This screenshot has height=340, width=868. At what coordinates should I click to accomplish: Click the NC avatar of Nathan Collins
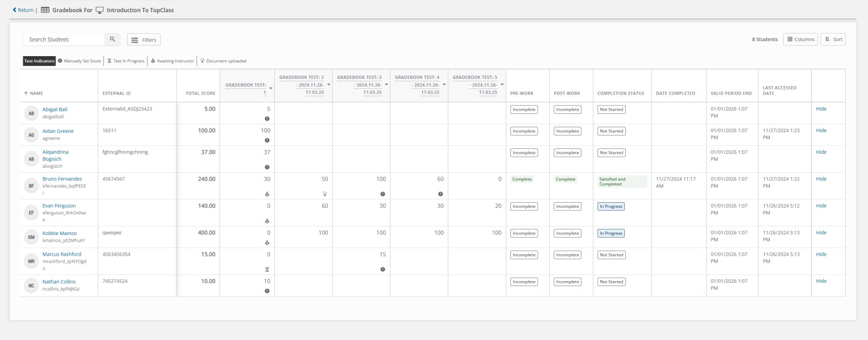tap(32, 286)
